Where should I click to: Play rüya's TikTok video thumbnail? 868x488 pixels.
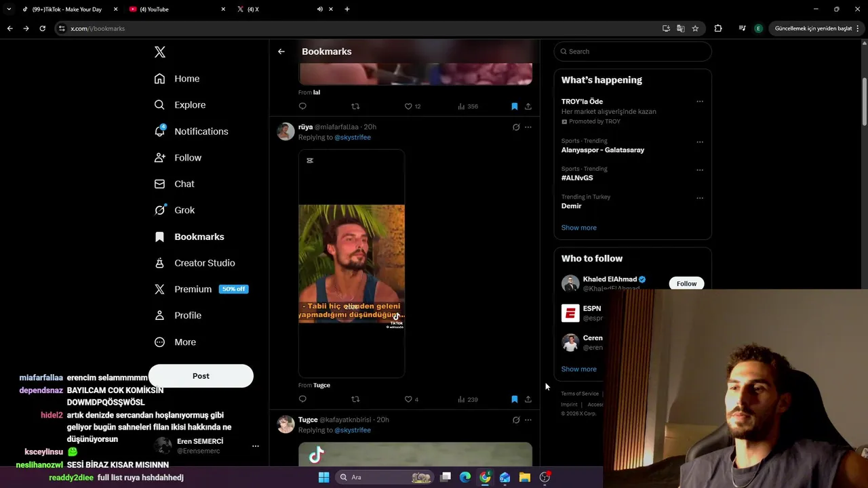click(x=351, y=264)
